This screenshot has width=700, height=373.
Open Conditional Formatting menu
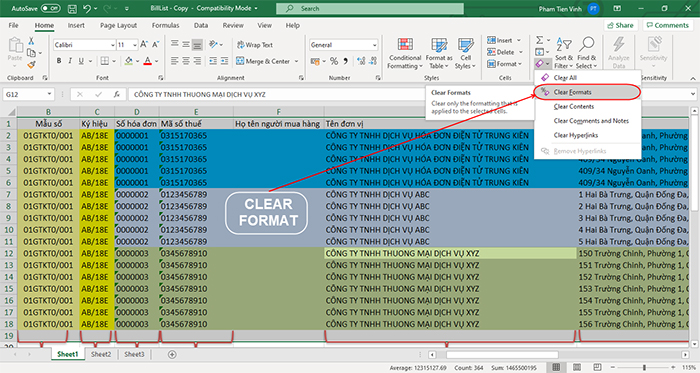404,53
